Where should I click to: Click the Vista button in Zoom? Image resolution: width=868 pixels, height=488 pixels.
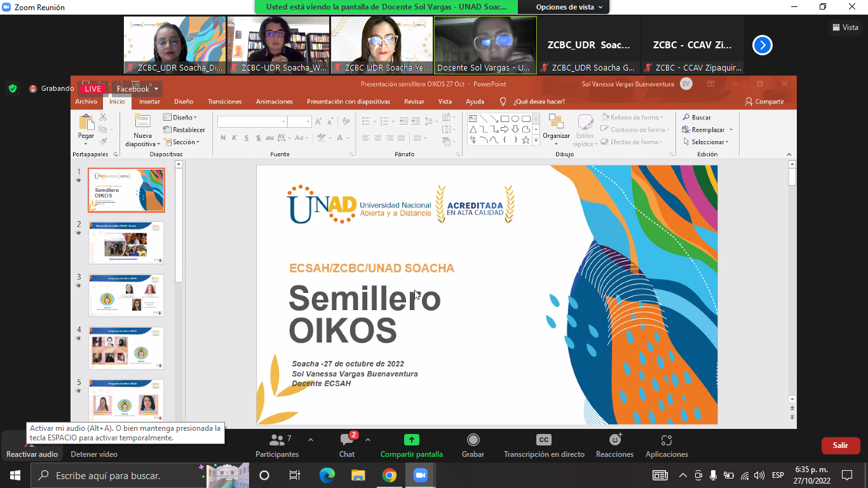845,27
